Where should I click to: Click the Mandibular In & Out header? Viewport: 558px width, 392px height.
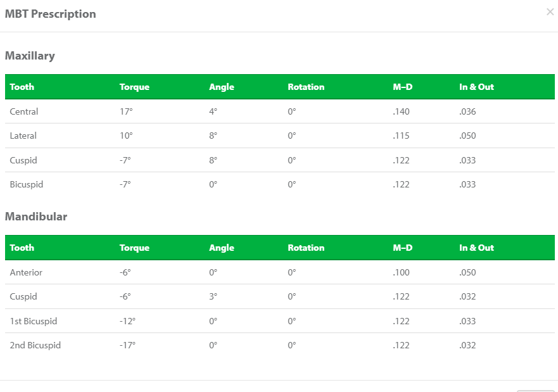click(476, 248)
